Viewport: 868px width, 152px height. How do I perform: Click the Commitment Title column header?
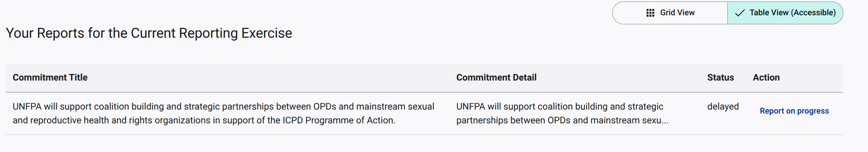50,77
